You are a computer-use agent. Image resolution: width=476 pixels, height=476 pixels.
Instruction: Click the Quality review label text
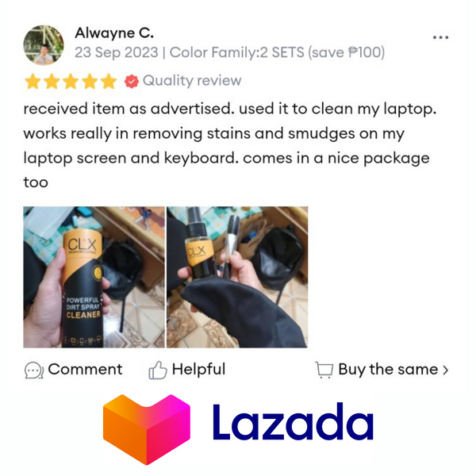[192, 81]
